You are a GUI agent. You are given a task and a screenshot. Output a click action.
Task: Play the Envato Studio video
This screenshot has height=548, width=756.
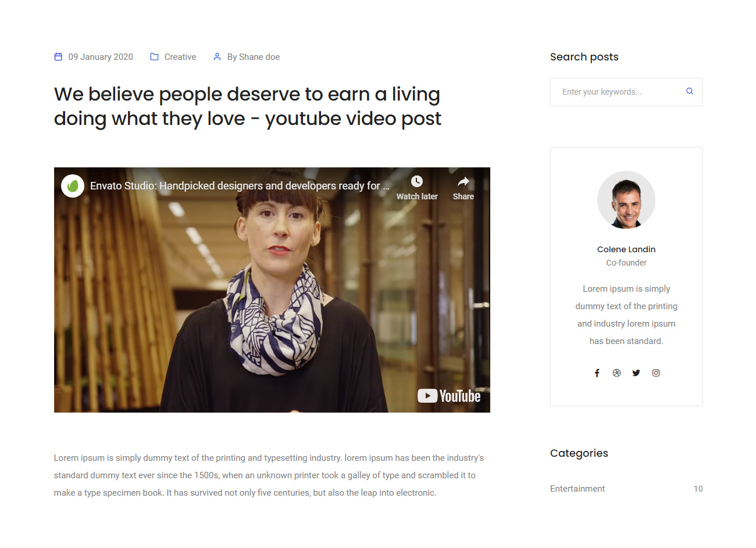[x=272, y=291]
